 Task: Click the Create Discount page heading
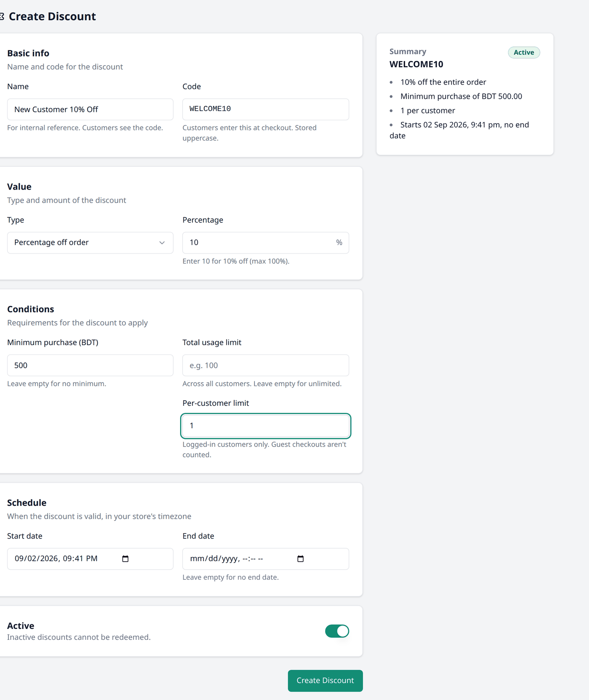pos(52,16)
